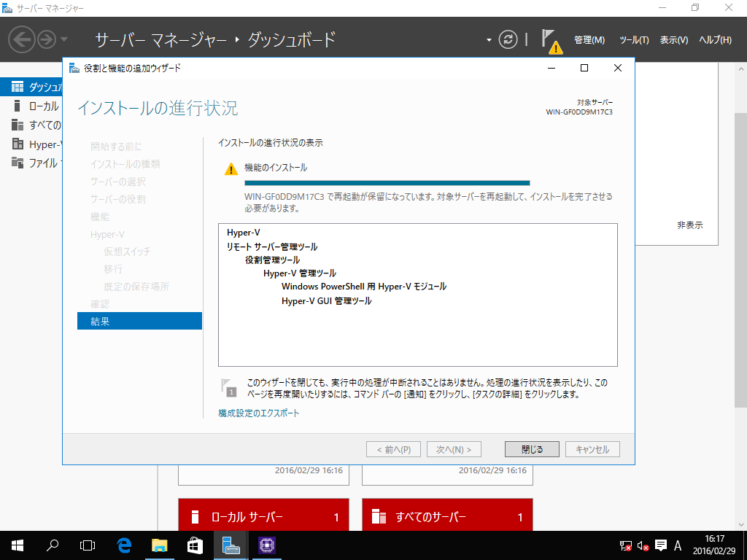The width and height of the screenshot is (747, 560).
Task: Click the Server Manager vertical scrollbar
Action: pos(741,260)
